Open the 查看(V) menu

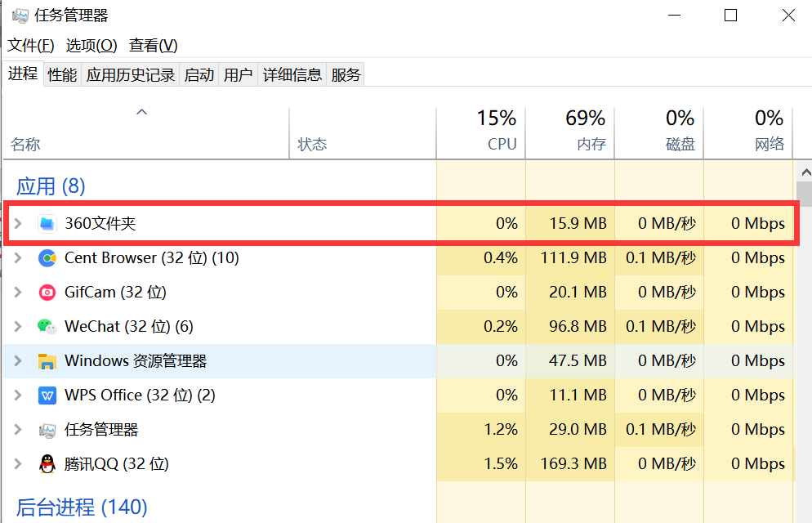coord(153,46)
